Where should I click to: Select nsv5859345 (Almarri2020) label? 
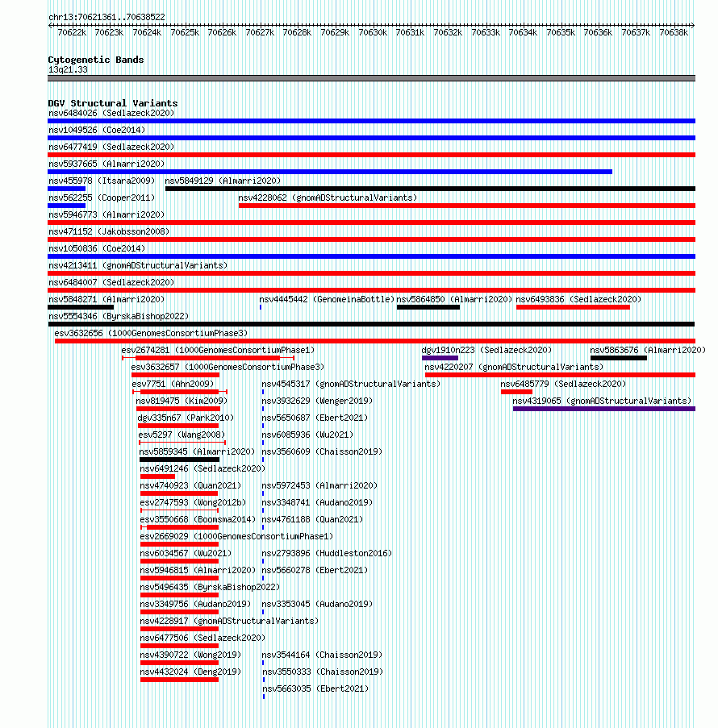click(197, 452)
